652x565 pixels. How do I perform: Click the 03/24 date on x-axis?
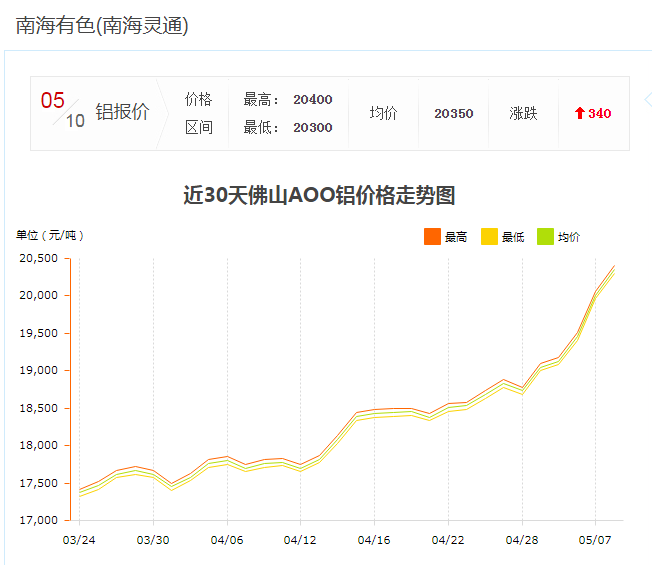pos(79,540)
